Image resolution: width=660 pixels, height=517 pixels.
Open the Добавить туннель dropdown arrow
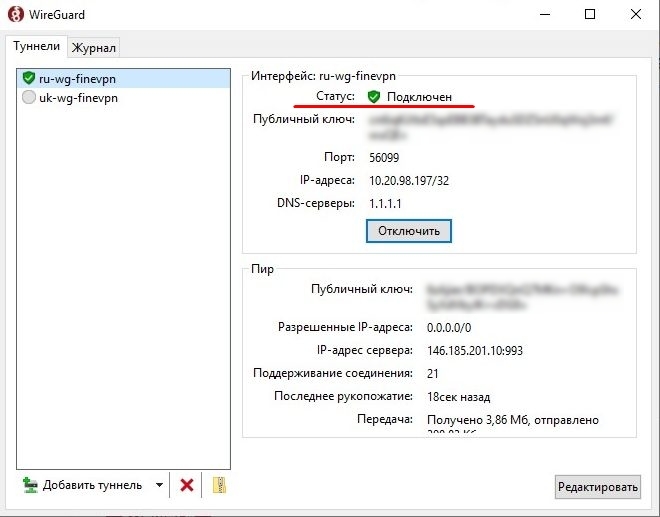(160, 485)
